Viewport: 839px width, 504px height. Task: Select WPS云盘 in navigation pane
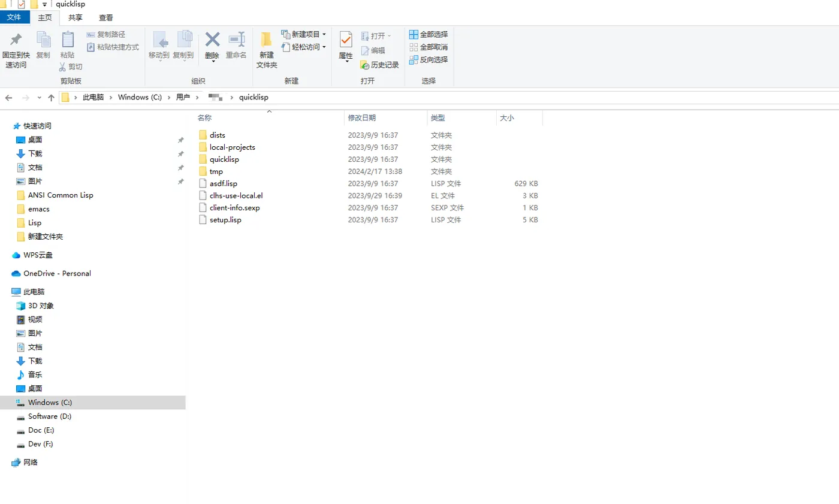38,255
